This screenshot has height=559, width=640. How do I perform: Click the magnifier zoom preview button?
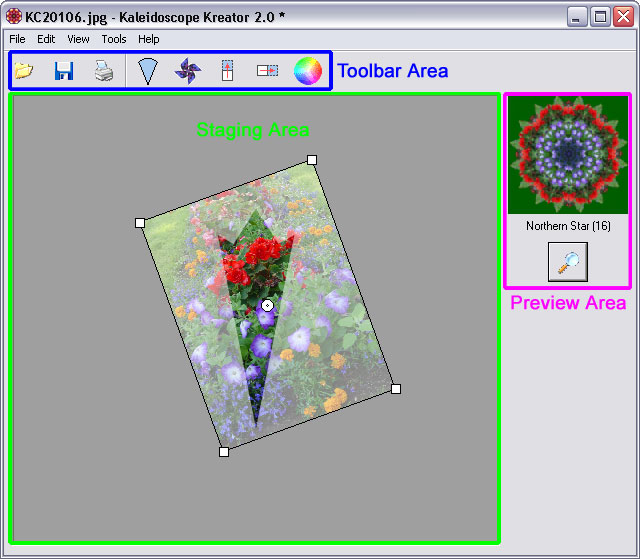tap(568, 262)
